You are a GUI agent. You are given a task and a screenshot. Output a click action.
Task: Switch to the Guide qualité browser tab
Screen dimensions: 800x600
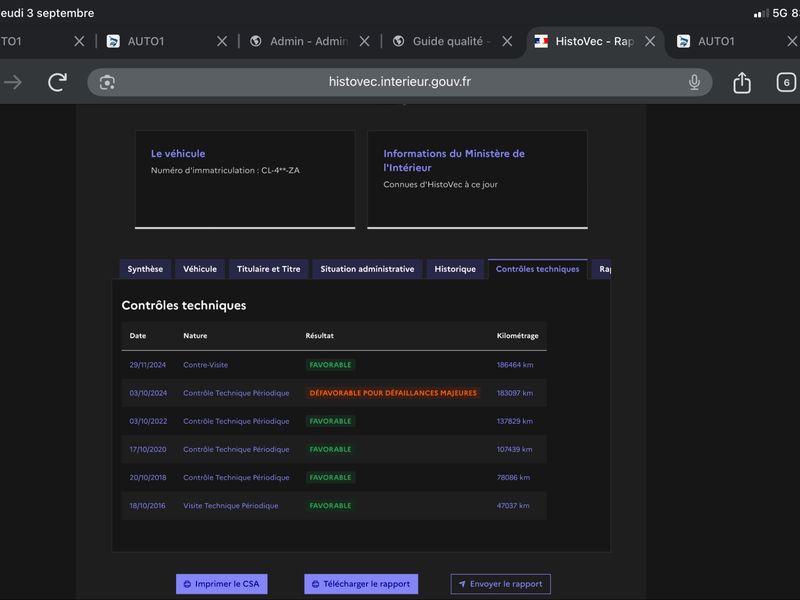point(442,41)
